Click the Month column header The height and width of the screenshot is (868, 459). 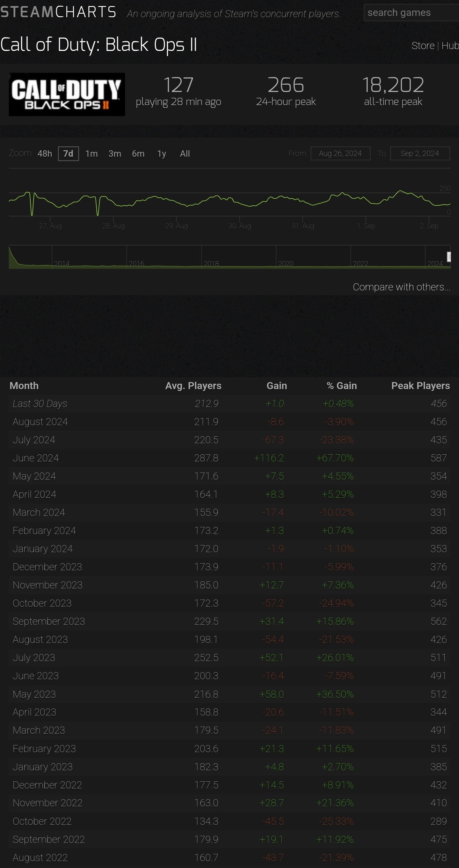click(24, 386)
